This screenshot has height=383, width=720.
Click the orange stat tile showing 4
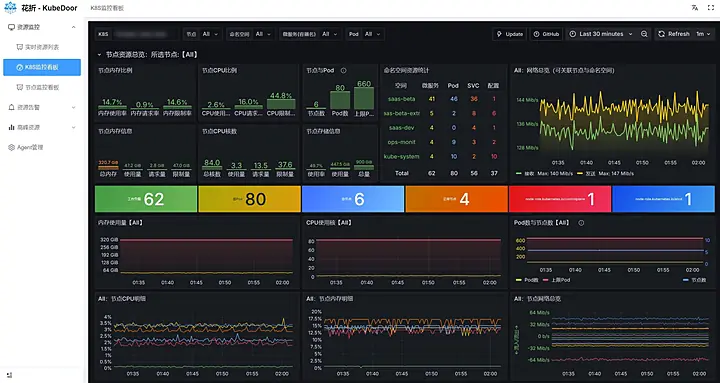[457, 199]
